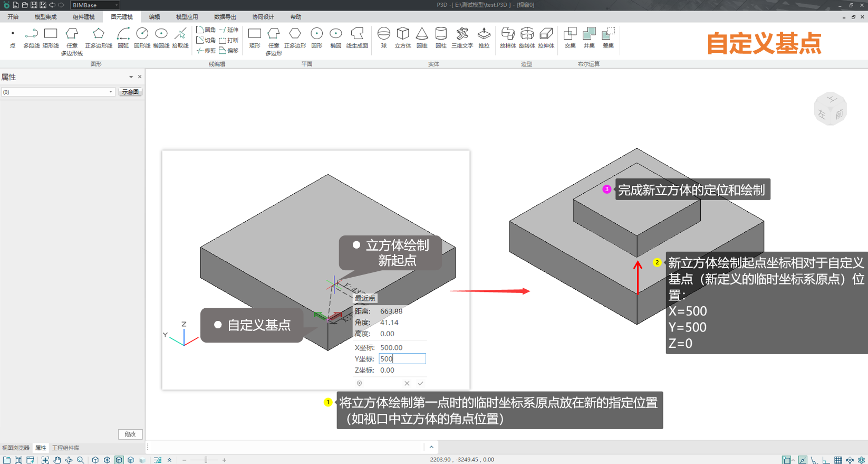
Task: Pick the 正多边形线 regular polygon line tool
Action: pos(99,37)
